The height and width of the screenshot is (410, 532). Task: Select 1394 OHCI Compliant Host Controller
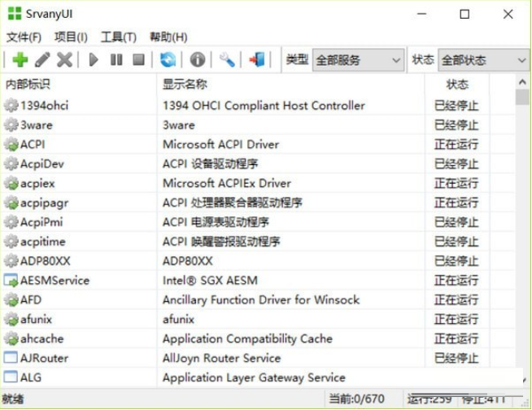pos(264,106)
